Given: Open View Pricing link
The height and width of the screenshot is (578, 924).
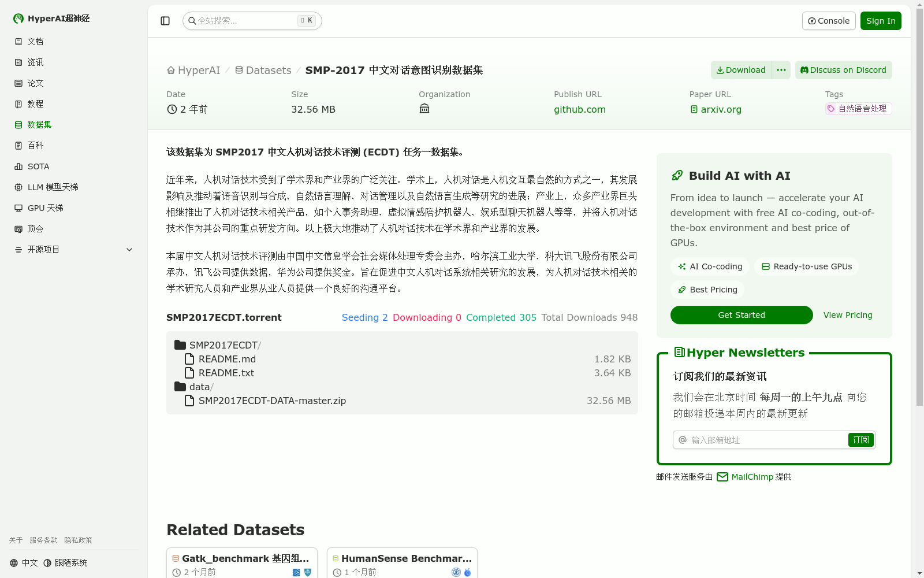Looking at the screenshot, I should click(848, 315).
